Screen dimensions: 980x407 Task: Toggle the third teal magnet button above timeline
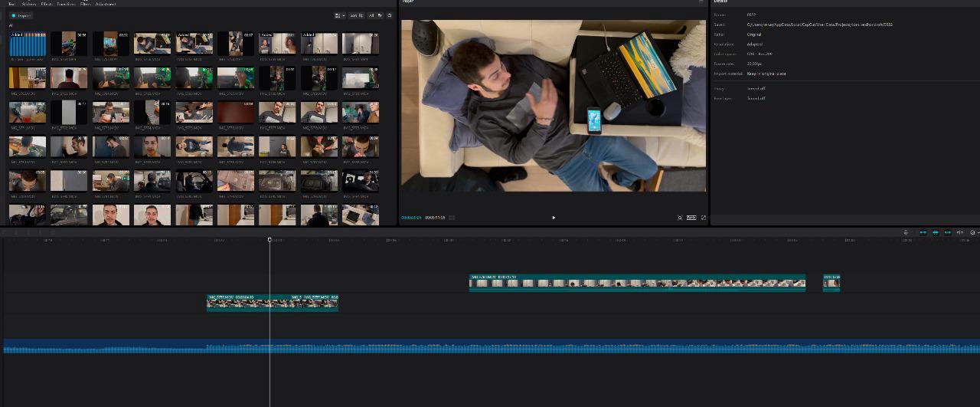947,232
